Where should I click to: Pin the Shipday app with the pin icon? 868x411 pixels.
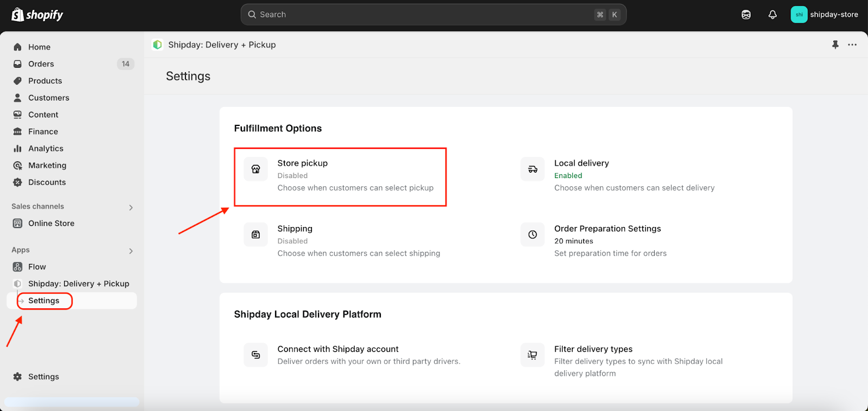(835, 45)
